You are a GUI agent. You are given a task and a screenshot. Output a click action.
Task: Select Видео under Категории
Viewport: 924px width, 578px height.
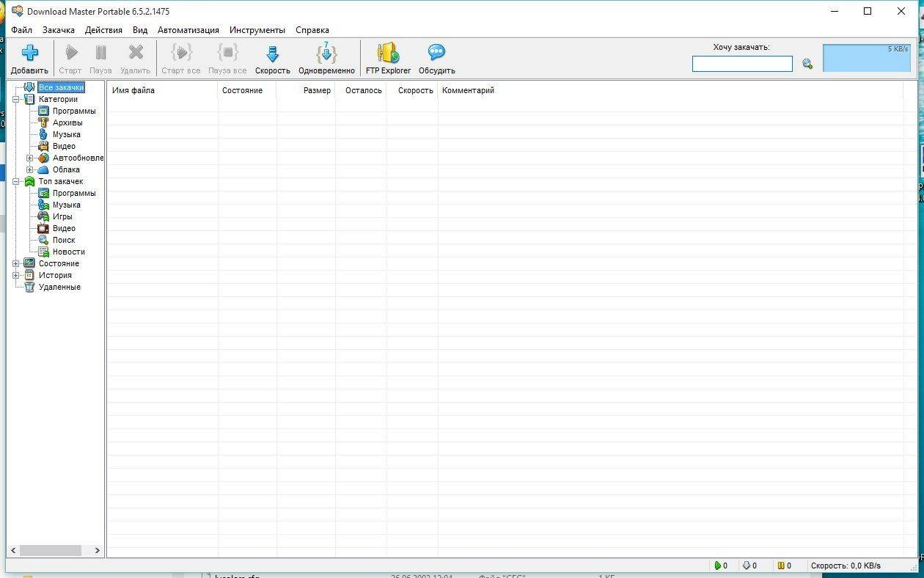[x=64, y=146]
